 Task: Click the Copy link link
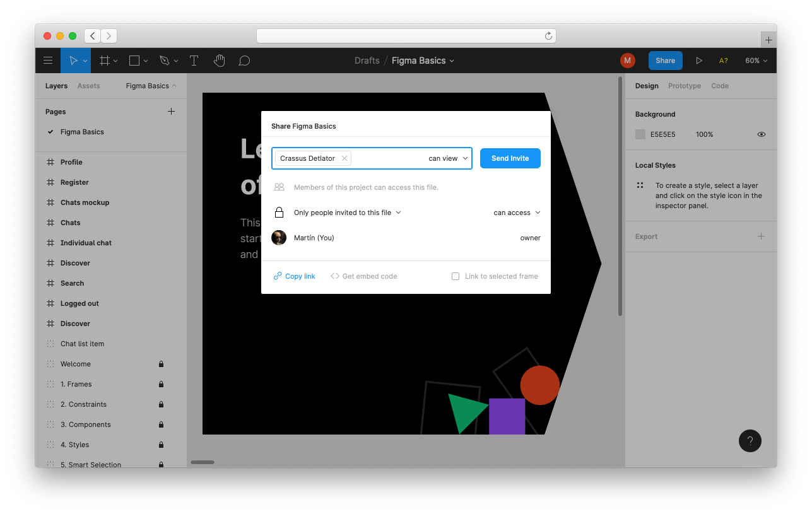tap(295, 276)
